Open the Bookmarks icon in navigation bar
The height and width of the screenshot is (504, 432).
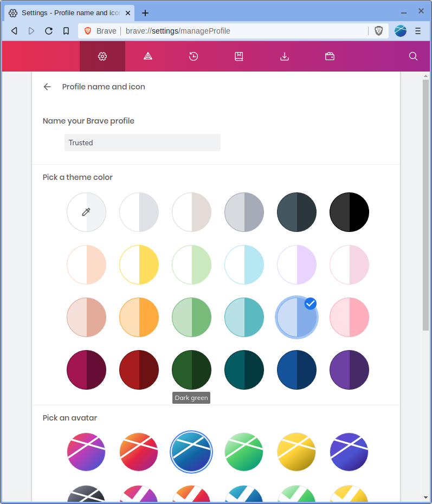(x=239, y=56)
